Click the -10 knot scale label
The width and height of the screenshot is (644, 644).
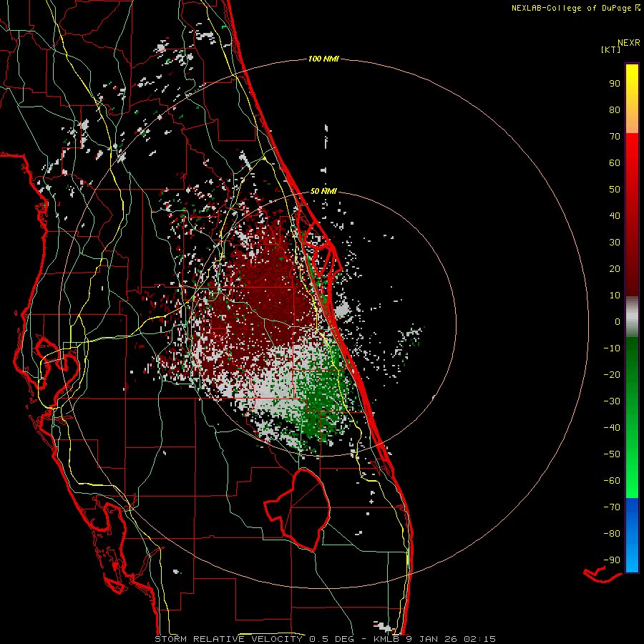(x=612, y=348)
